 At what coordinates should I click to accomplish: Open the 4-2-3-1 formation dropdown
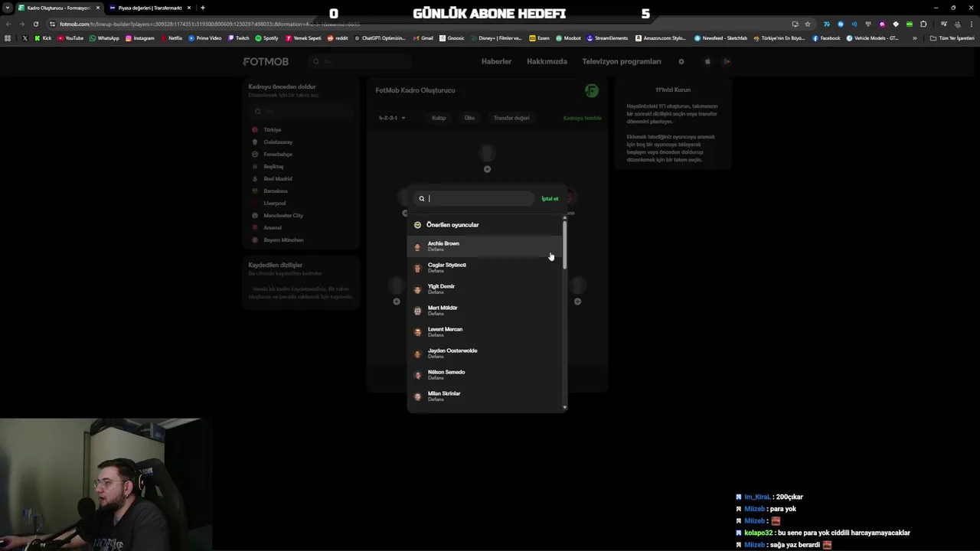pyautogui.click(x=392, y=118)
